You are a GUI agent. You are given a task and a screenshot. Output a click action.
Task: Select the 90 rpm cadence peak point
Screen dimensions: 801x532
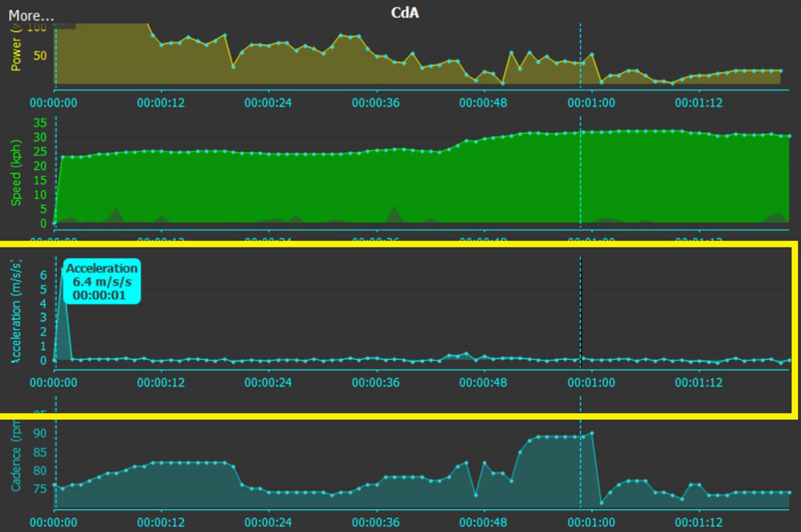592,433
